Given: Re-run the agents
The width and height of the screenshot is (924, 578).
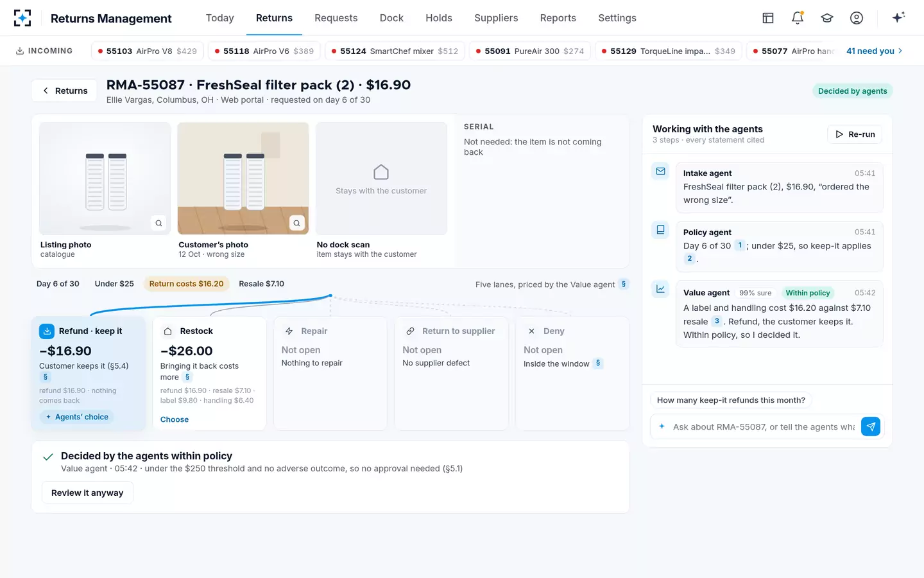Looking at the screenshot, I should click(x=855, y=134).
